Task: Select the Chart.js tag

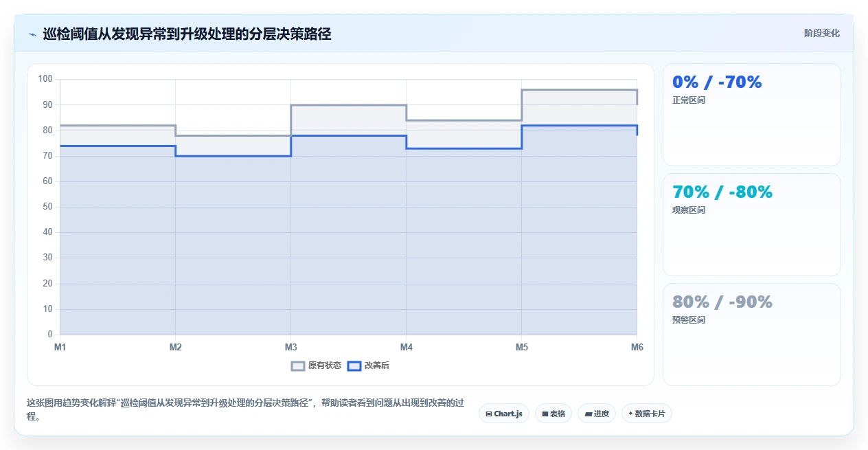Action: 503,414
